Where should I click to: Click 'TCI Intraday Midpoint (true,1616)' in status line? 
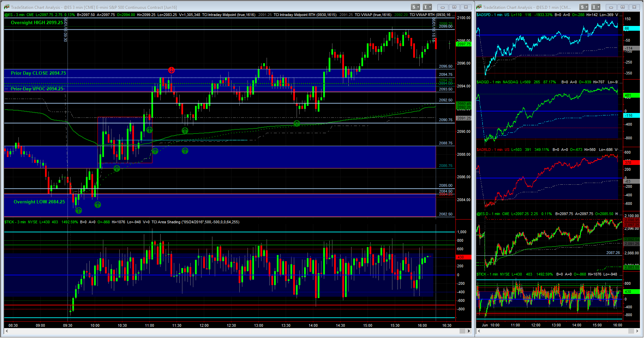pos(229,15)
